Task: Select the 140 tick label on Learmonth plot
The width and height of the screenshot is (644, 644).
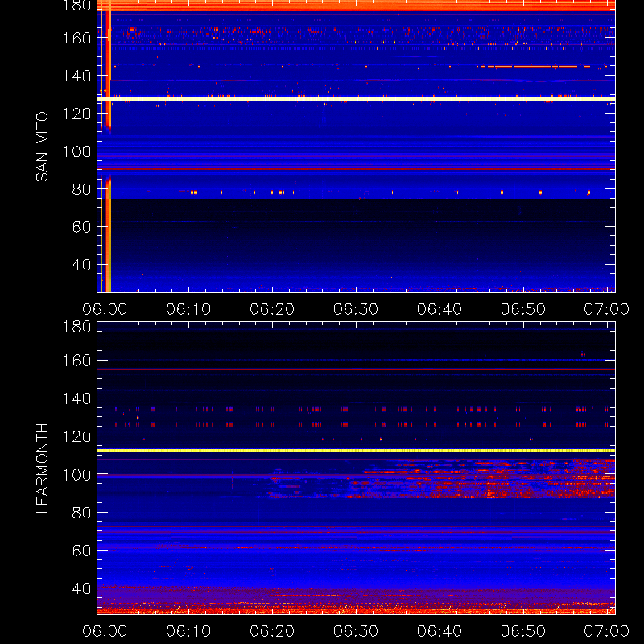Action: point(76,398)
